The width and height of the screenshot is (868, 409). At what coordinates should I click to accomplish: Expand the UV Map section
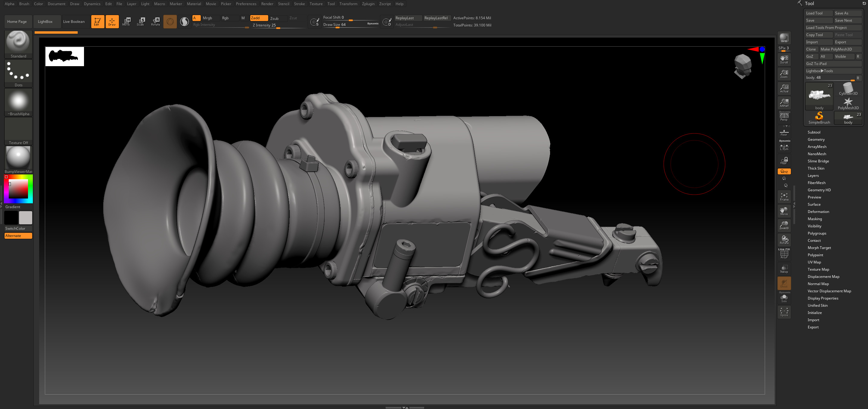pos(814,262)
